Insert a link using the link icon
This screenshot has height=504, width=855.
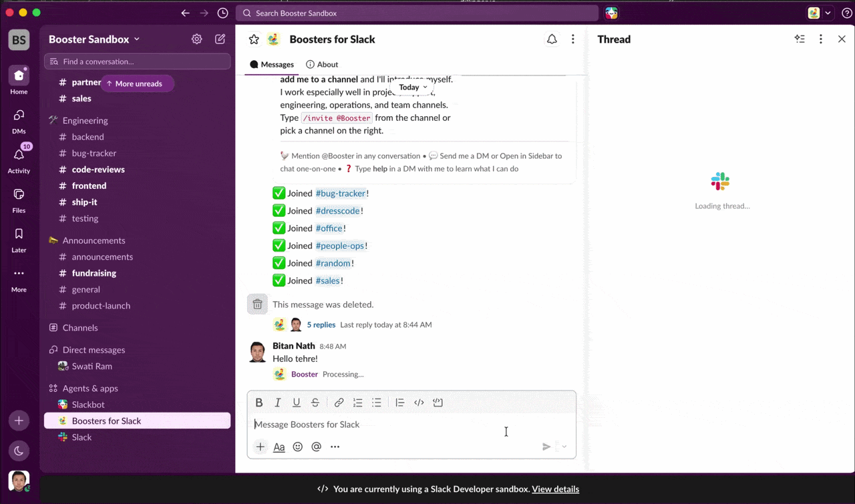(x=339, y=403)
